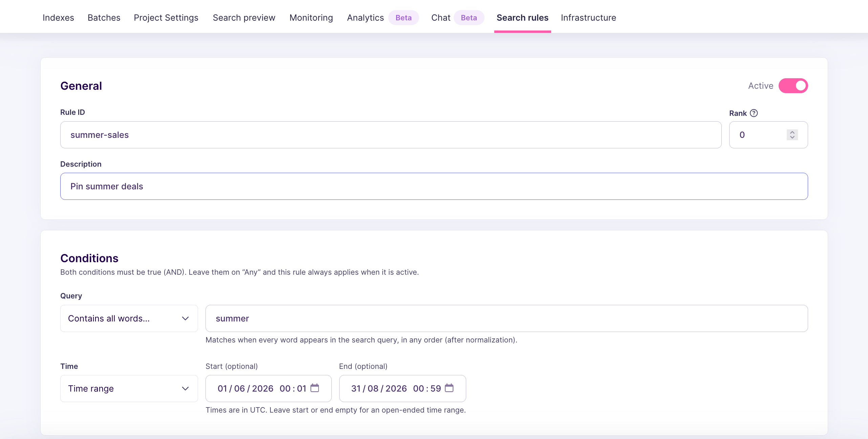Open the Time range dropdown
The width and height of the screenshot is (868, 439).
(129, 389)
